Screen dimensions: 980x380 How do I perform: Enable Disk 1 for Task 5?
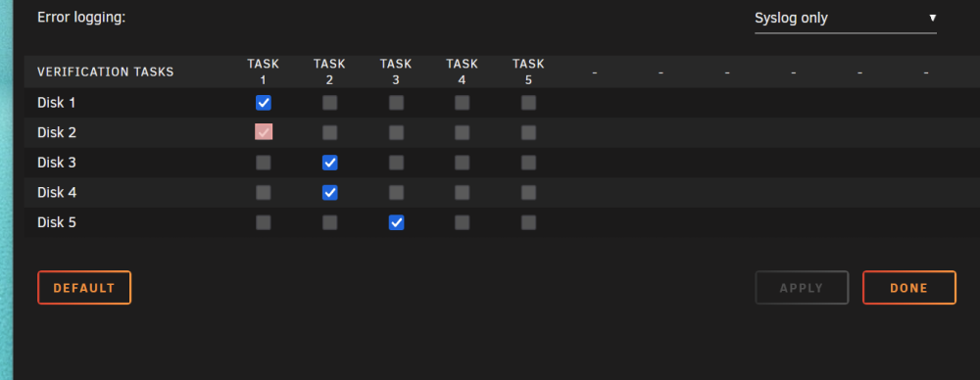pyautogui.click(x=528, y=103)
